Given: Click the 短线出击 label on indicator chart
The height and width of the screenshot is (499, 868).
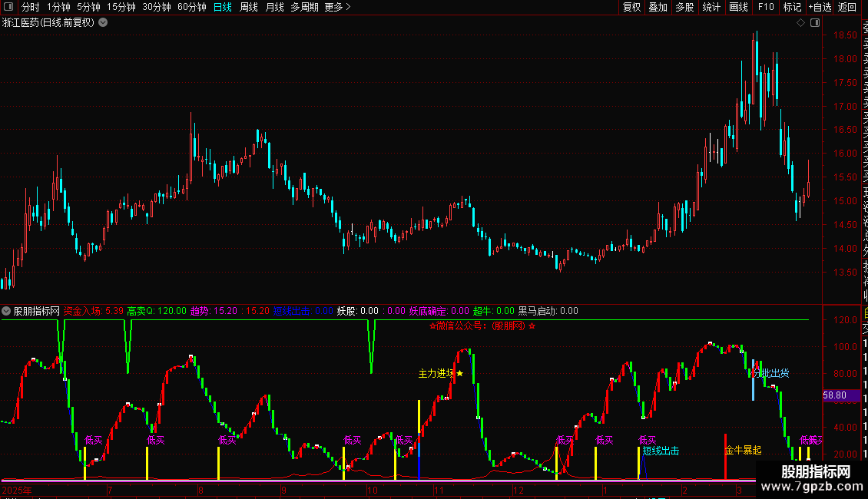Looking at the screenshot, I should click(661, 451).
